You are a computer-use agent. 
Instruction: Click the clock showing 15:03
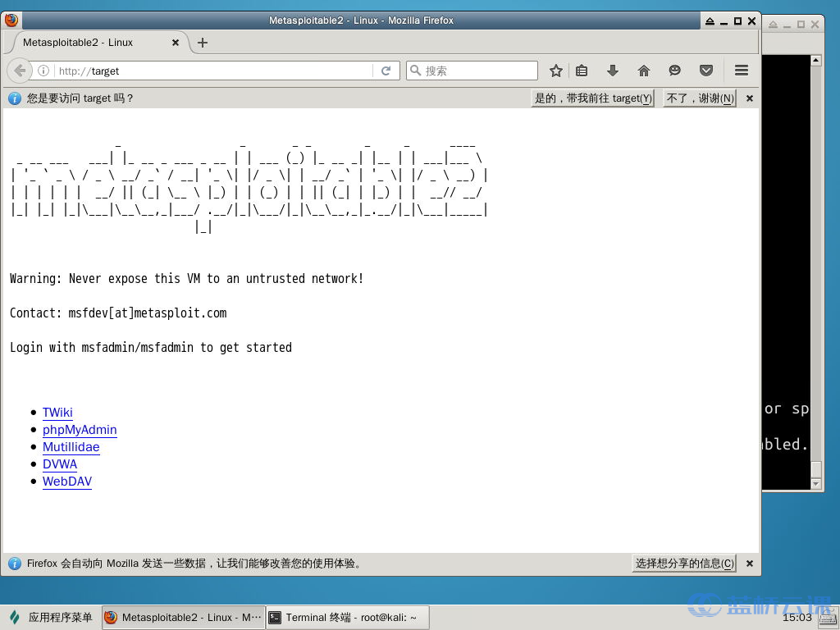point(797,617)
